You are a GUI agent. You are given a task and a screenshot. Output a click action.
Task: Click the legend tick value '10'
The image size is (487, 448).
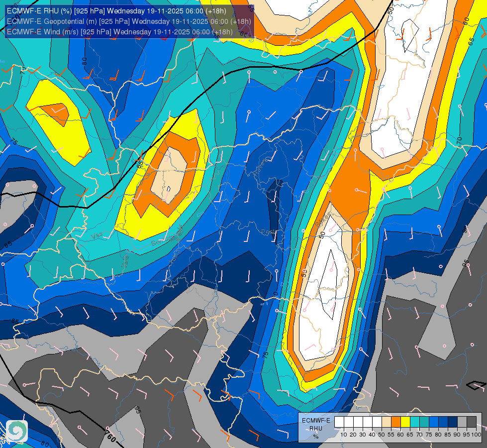coord(344,435)
